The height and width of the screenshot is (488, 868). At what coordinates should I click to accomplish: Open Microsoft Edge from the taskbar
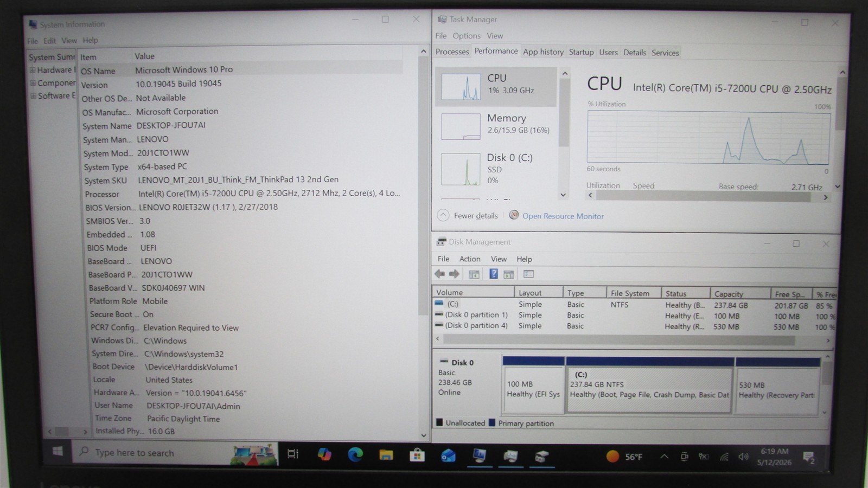[355, 454]
